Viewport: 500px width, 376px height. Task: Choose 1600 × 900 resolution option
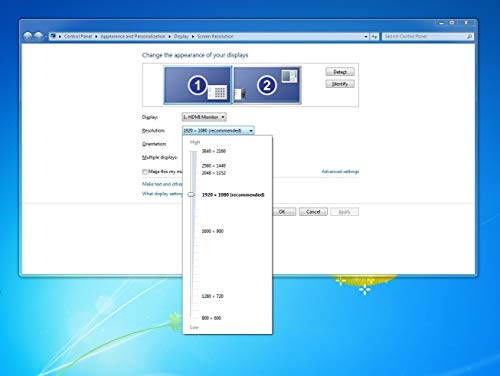(x=213, y=231)
